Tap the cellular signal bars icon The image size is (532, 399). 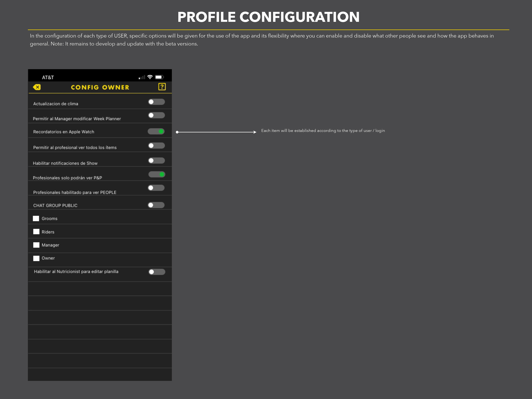tap(142, 77)
